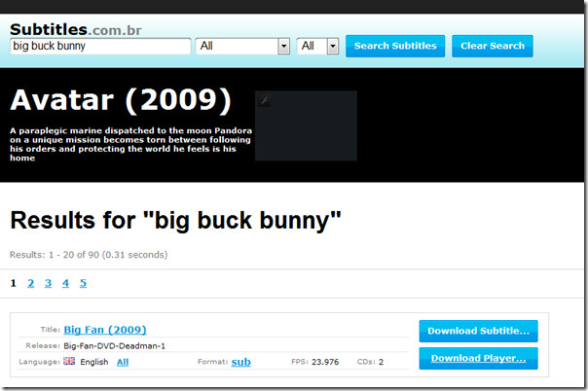Click the Results for "big buck bunny" heading
Image resolution: width=588 pixels, height=391 pixels.
(x=175, y=220)
